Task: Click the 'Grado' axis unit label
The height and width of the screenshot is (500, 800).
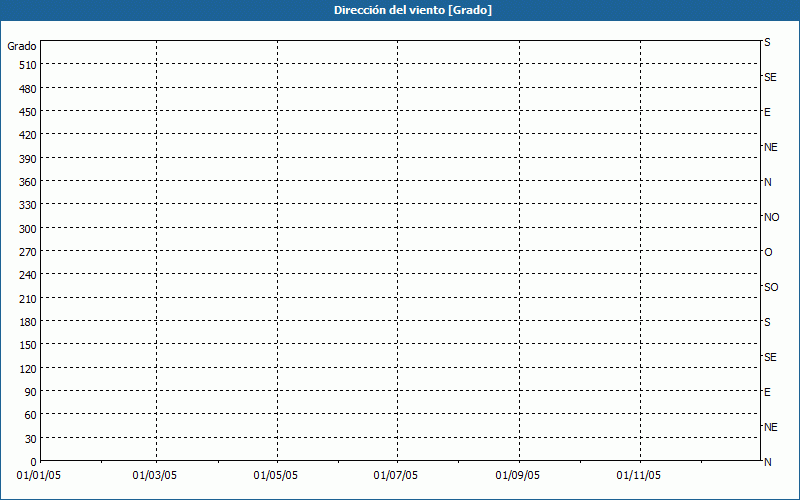Action: pyautogui.click(x=22, y=46)
